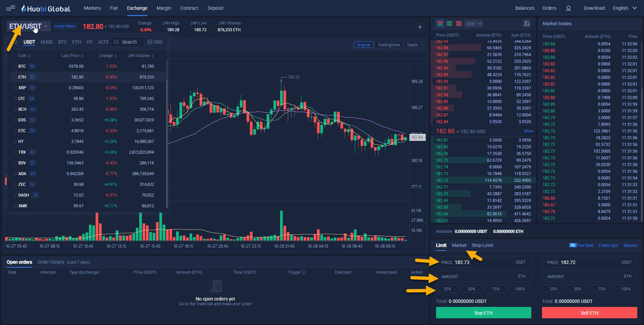Select 50% amount for sell order
The height and width of the screenshot is (325, 644).
tap(578, 289)
